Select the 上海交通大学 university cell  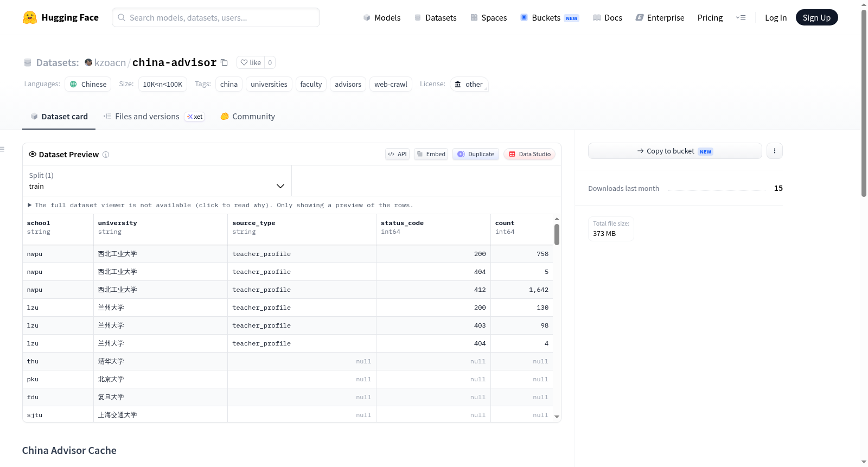[x=161, y=415]
